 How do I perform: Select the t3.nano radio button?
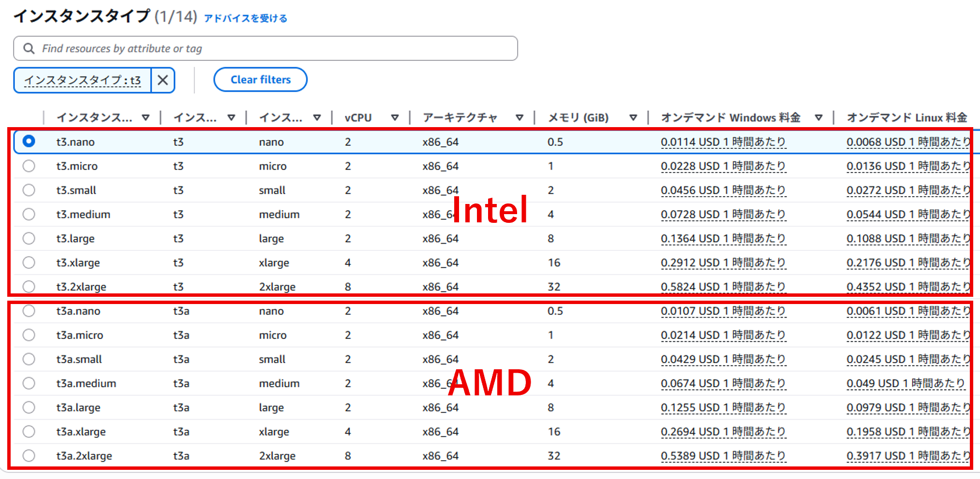tap(29, 141)
